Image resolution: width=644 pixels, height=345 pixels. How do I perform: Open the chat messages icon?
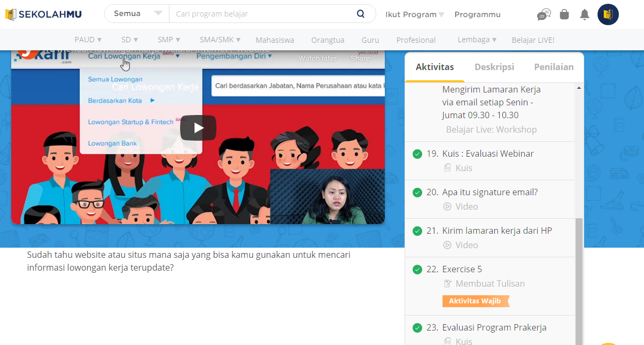(544, 14)
